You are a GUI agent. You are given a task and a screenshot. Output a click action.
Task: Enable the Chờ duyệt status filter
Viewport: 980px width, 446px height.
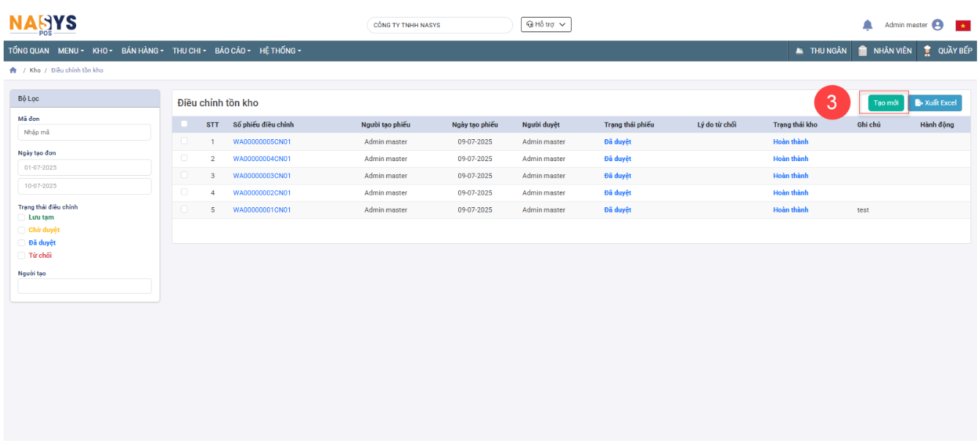[x=22, y=230]
